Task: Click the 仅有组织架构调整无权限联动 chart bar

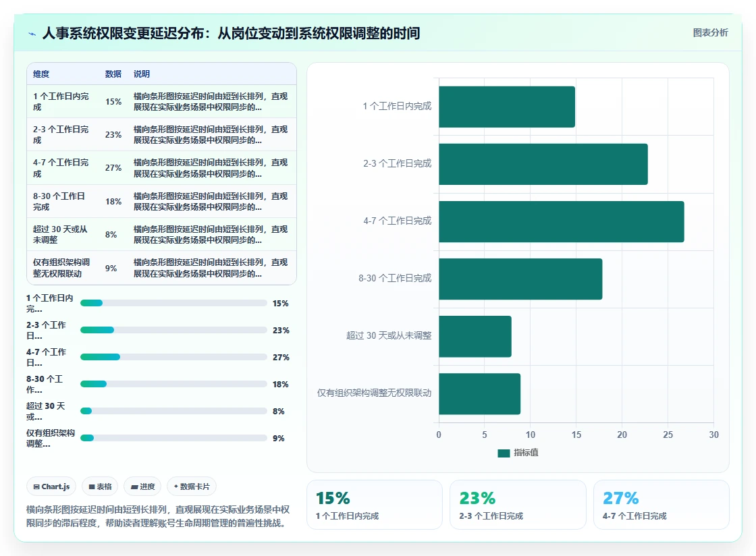Action: [x=479, y=393]
